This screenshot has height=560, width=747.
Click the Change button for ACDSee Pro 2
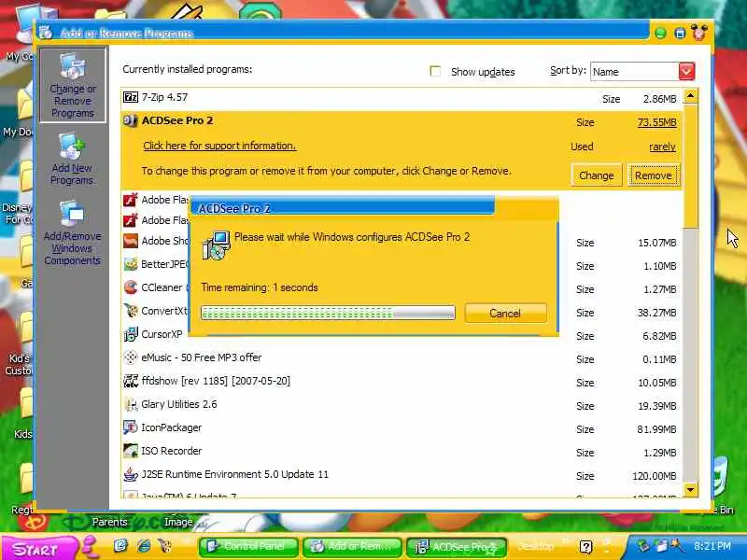(597, 175)
